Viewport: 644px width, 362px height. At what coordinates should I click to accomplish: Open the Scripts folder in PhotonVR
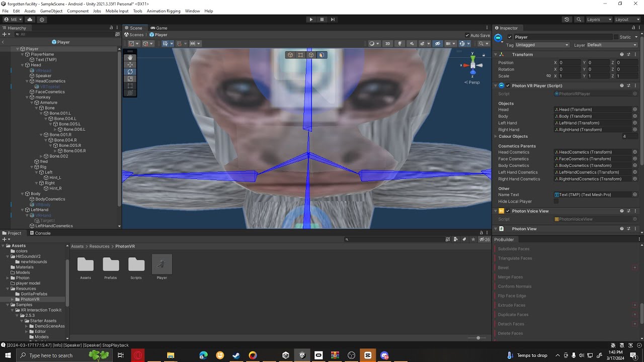136,267
